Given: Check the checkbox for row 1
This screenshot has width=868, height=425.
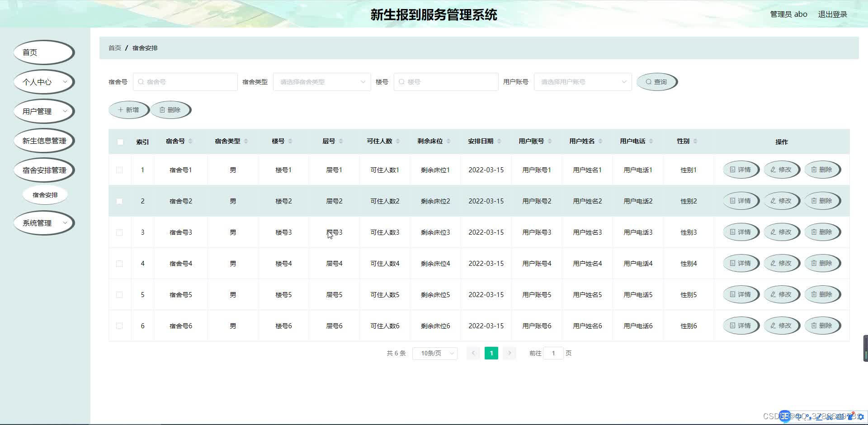Looking at the screenshot, I should pyautogui.click(x=119, y=170).
